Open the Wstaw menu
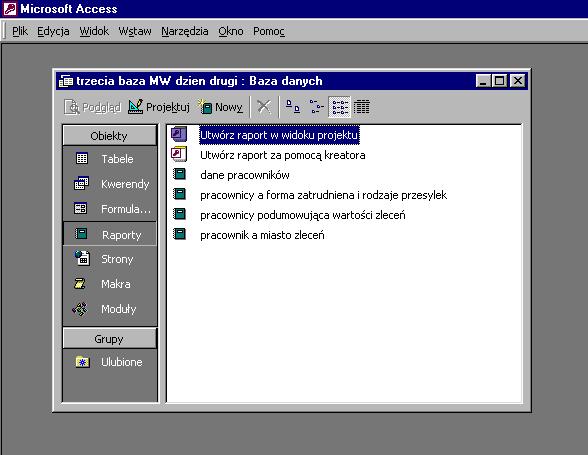Screen dimensions: 588x455 [135, 31]
